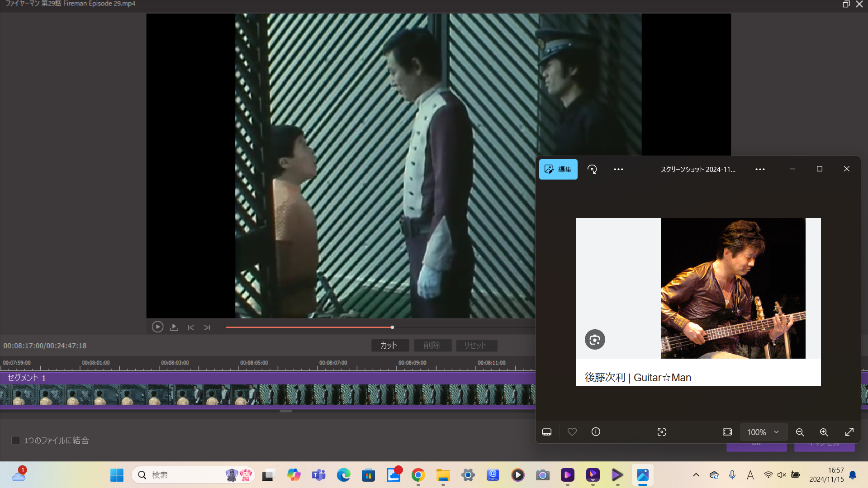Open Google Chrome from taskbar
Screen dimensions: 868x488
tap(418, 475)
